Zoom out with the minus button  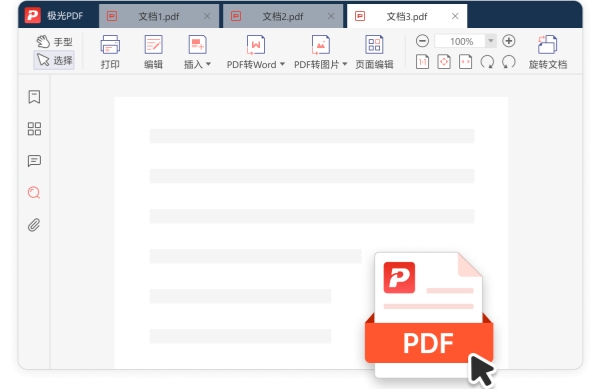[422, 41]
